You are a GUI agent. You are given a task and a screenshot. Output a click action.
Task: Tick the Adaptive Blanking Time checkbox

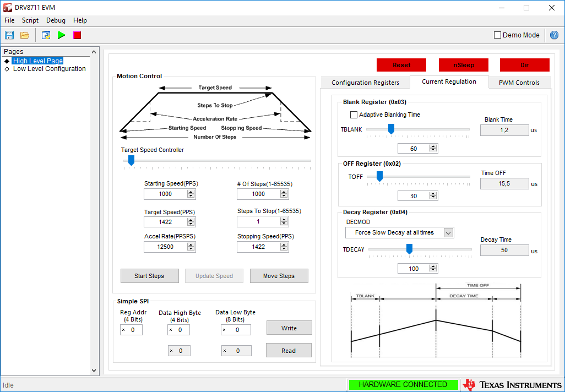point(354,115)
